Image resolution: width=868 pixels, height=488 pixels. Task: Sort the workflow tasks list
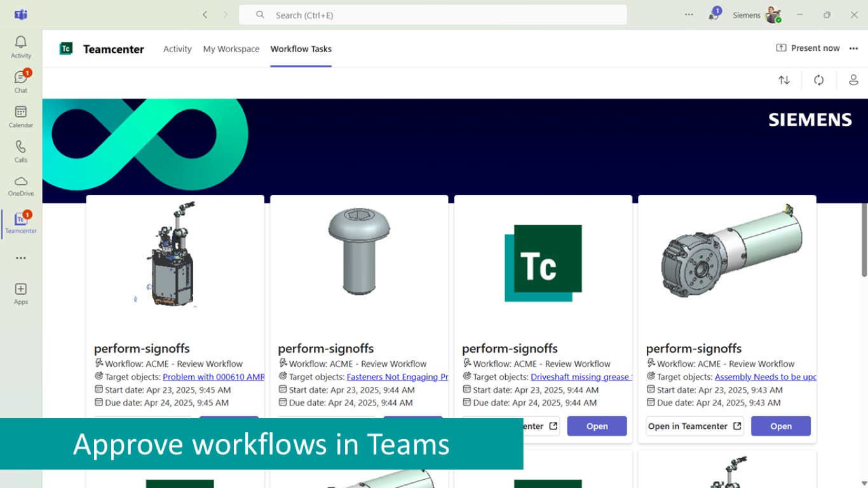(x=784, y=80)
